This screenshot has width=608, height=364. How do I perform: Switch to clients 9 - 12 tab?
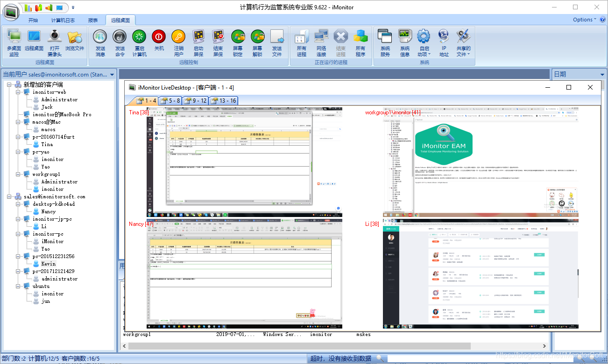pyautogui.click(x=196, y=100)
